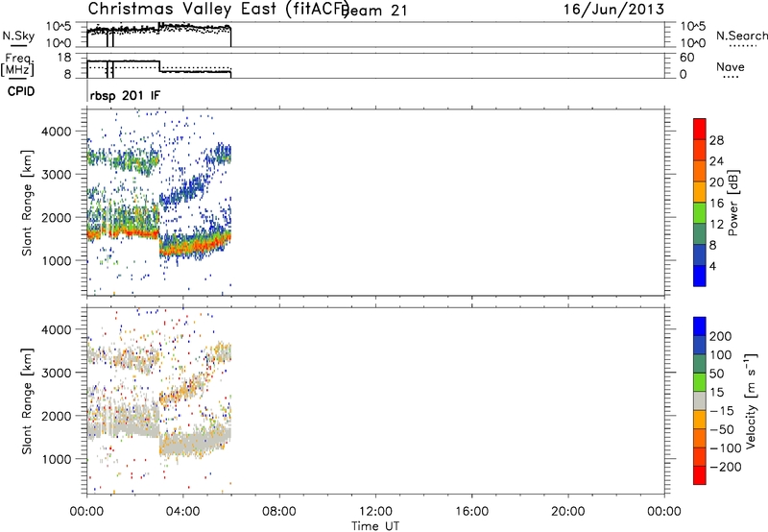Click the '16:00' time axis label
768x532 pixels.
click(x=471, y=512)
